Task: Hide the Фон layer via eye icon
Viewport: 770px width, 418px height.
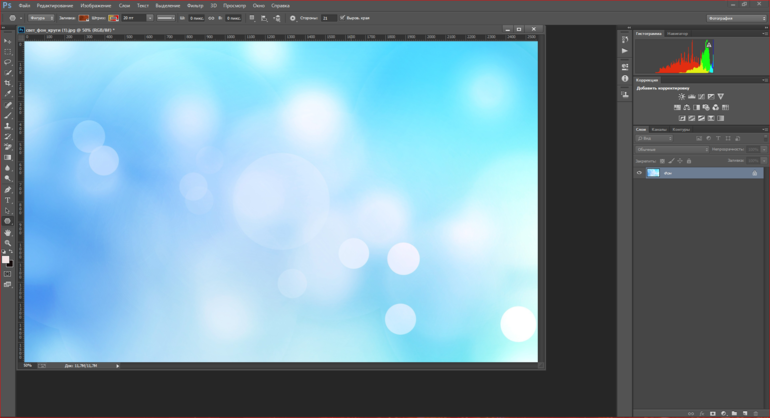Action: click(x=639, y=173)
